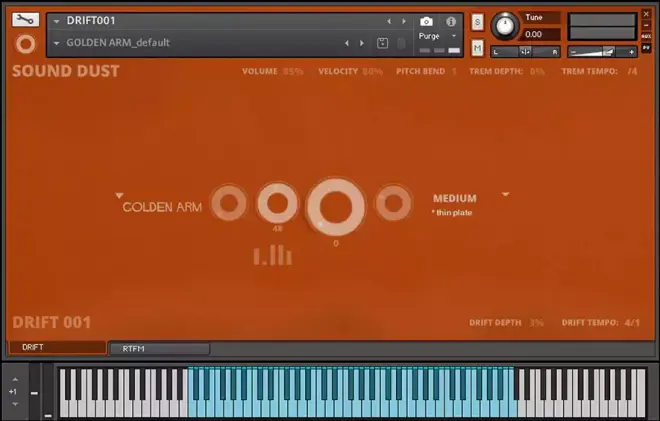Load next snapshot beside GOLDEN ARM_default
Viewport: 660px width, 421px height.
point(362,43)
